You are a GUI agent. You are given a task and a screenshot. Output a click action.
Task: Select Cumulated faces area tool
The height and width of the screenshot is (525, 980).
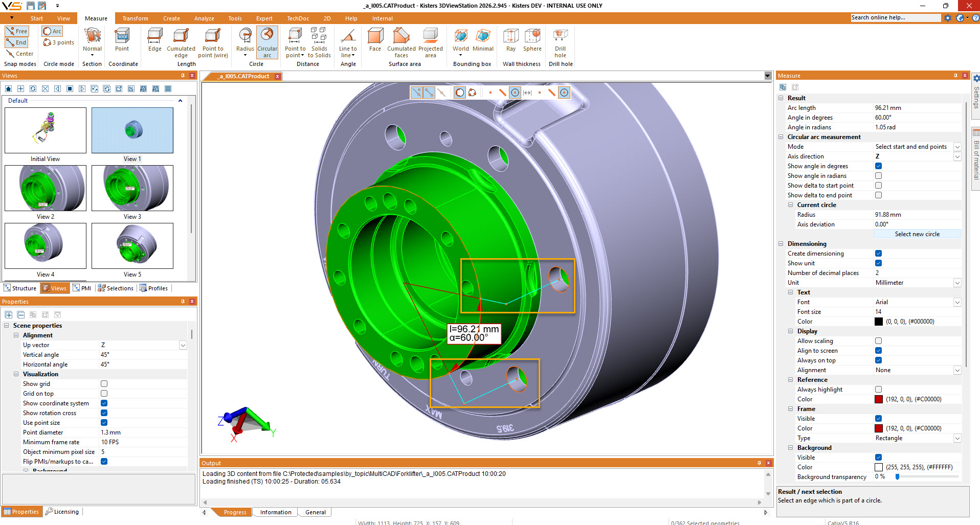pyautogui.click(x=402, y=42)
